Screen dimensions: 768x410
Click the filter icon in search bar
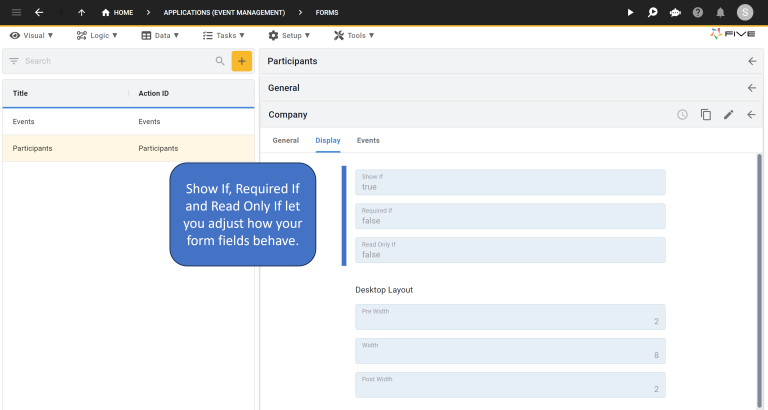14,61
